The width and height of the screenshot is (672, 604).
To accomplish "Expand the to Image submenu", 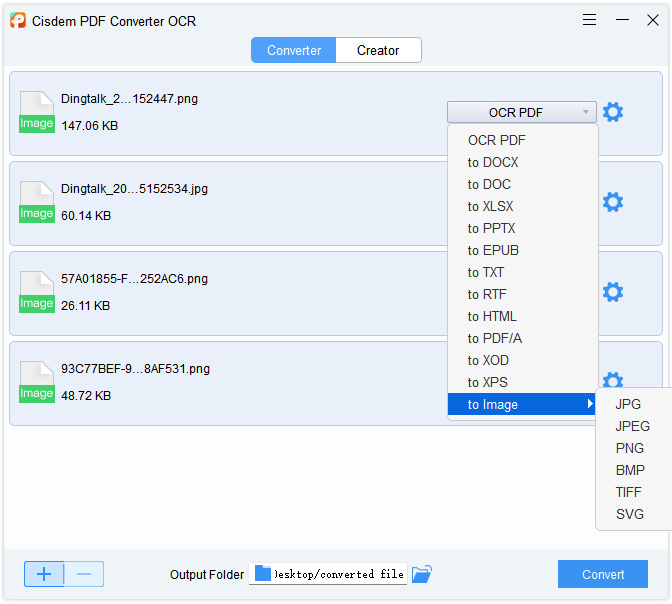I will point(522,404).
